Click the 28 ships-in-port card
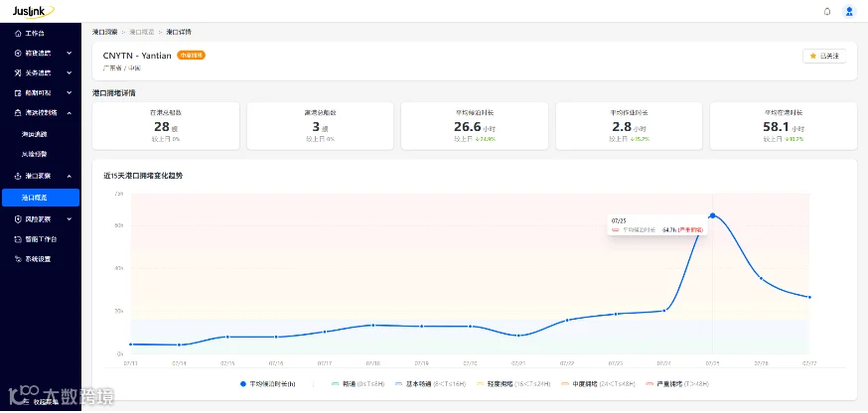868x413 pixels. click(166, 126)
